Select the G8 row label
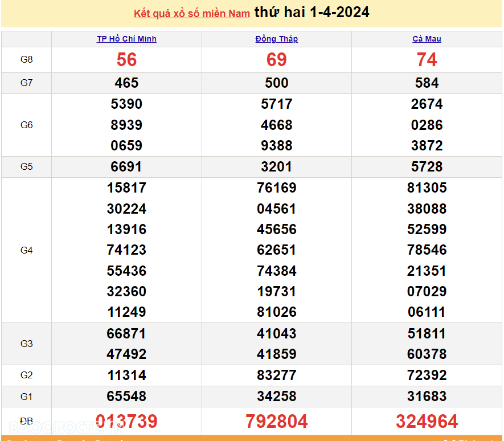This screenshot has width=504, height=441. 27,59
